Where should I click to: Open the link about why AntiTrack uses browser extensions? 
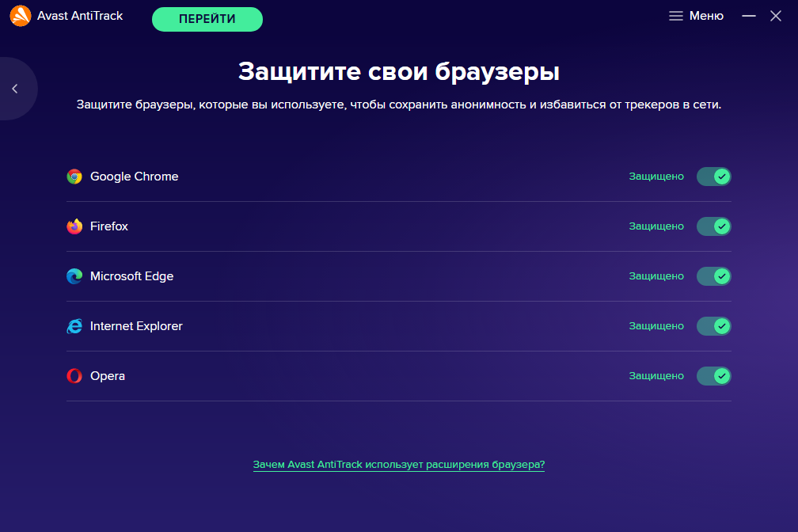click(x=399, y=465)
